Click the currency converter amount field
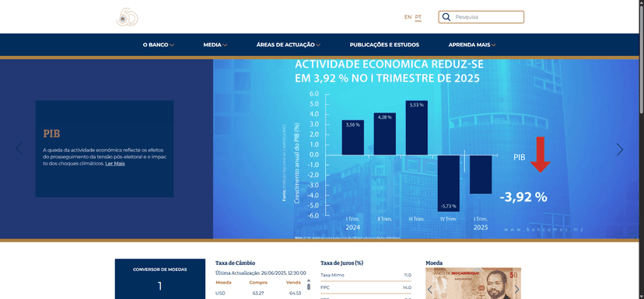The height and width of the screenshot is (299, 644). tap(159, 287)
